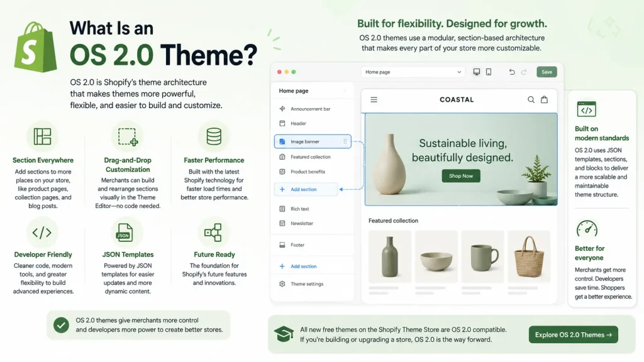
Task: Click the Newsletter section icon
Action: click(282, 223)
